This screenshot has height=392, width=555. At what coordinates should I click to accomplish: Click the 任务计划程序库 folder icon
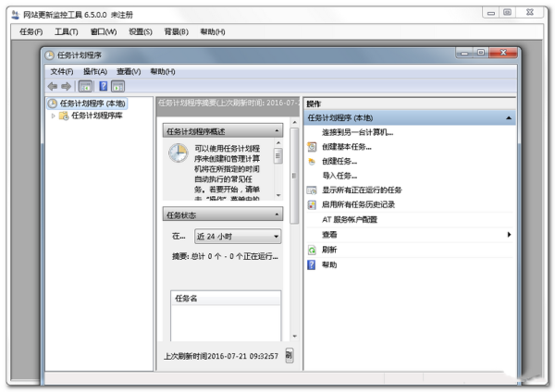coord(64,116)
